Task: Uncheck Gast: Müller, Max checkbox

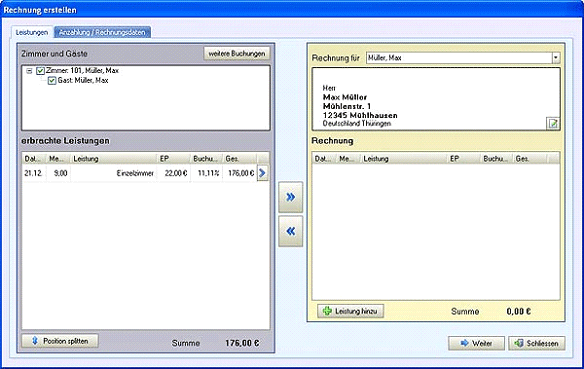Action: point(52,80)
